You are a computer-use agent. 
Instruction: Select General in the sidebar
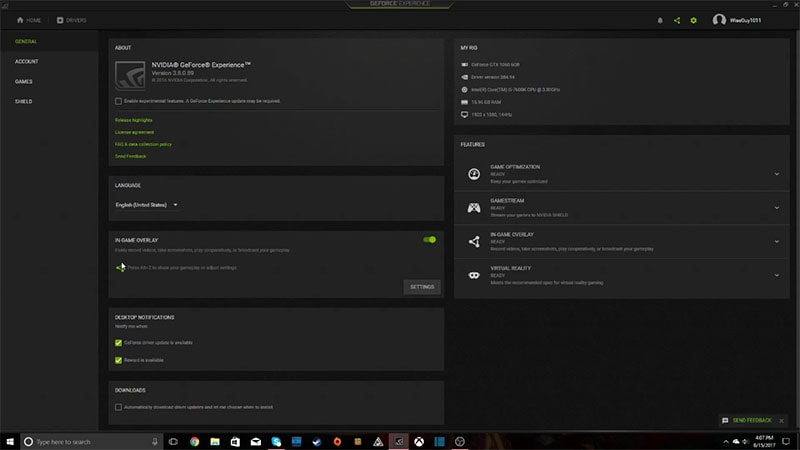coord(26,41)
